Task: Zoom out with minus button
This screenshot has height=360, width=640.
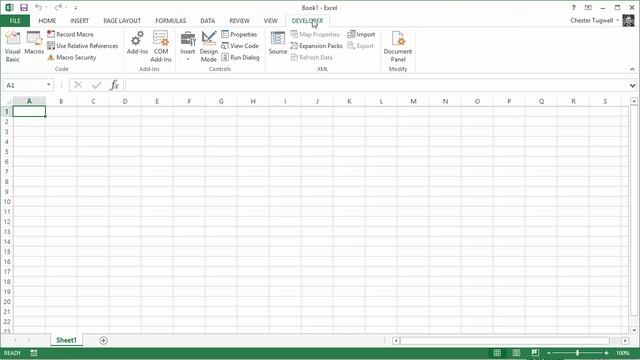Action: coord(549,353)
